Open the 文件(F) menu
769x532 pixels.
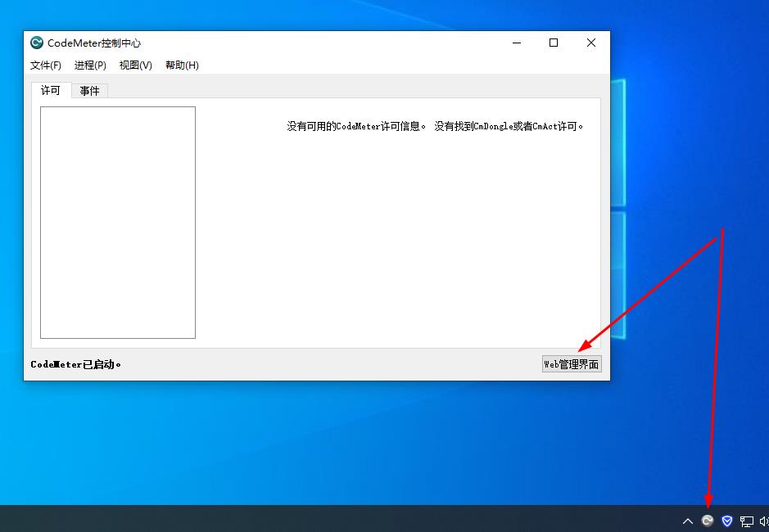click(x=46, y=65)
